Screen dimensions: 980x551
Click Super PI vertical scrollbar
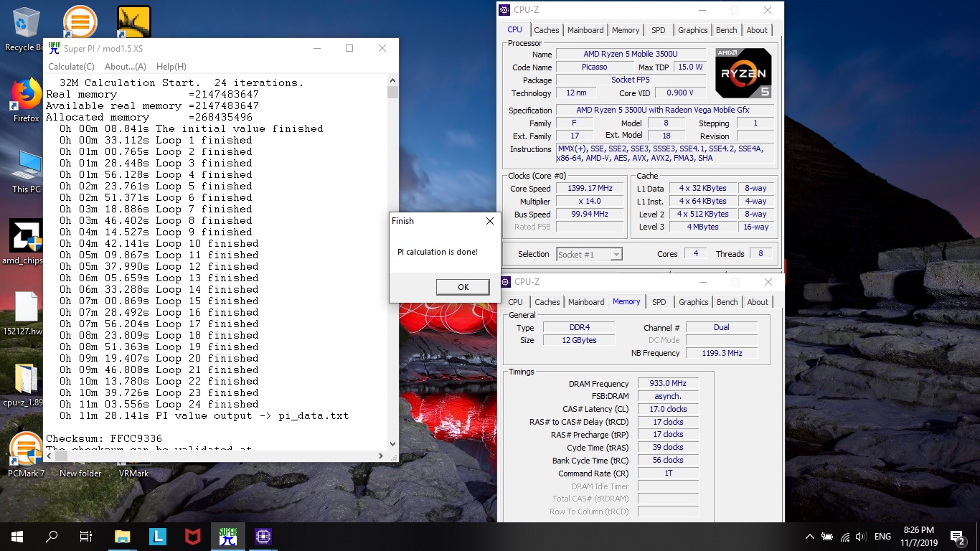click(392, 263)
